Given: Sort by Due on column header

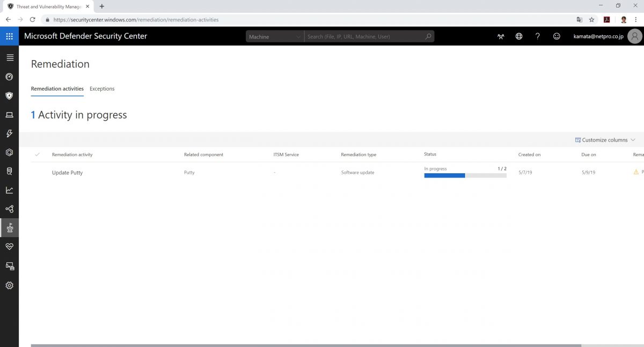Looking at the screenshot, I should [589, 154].
